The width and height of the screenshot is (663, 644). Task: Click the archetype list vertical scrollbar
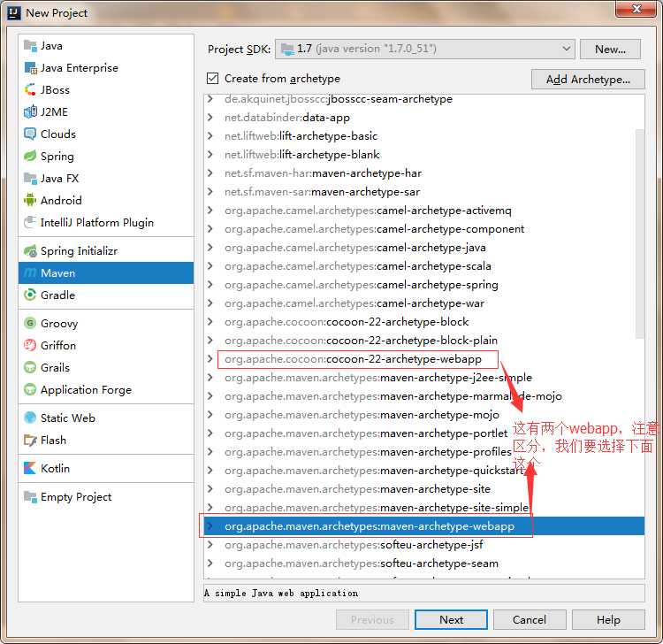[640, 234]
